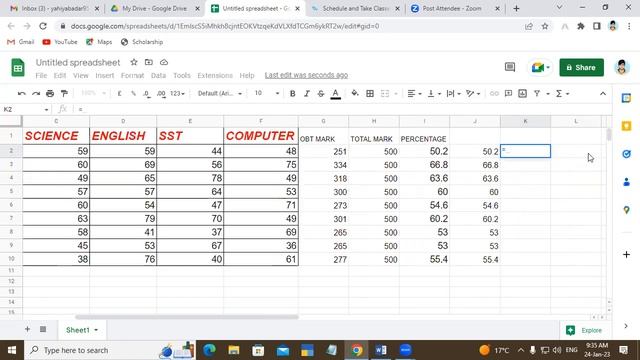Open Functions sigma dropdown

pos(562,93)
